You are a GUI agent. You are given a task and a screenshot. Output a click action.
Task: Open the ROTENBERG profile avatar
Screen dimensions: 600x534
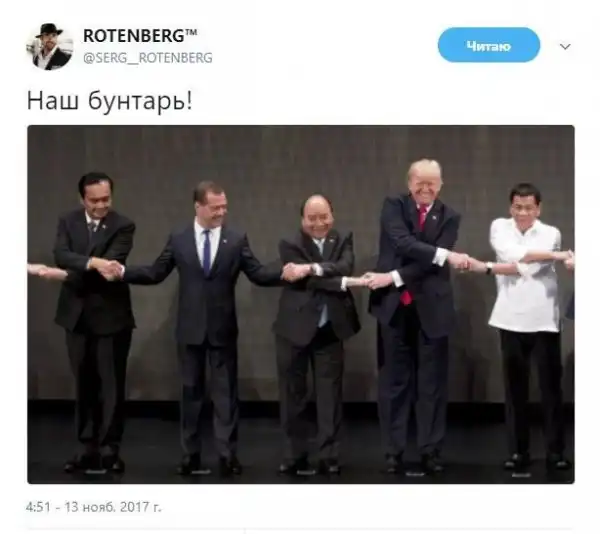coord(50,47)
